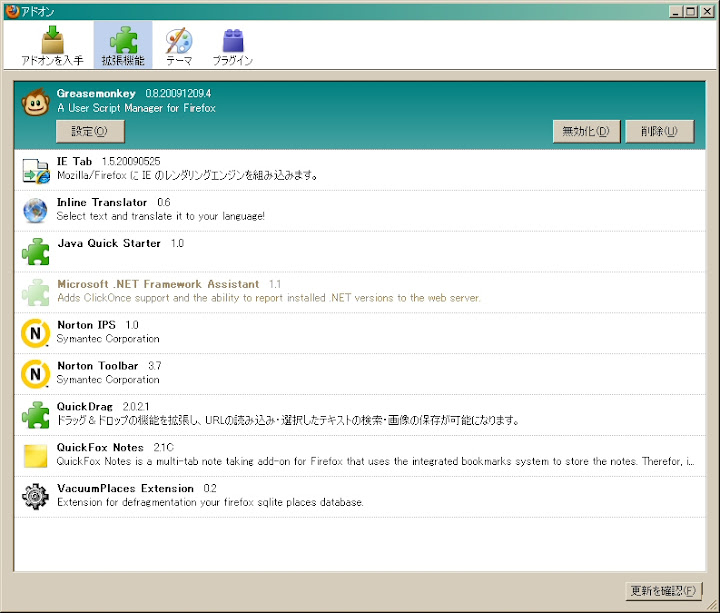The width and height of the screenshot is (720, 613).
Task: Click 'Extension for defragmentation' description text
Action: pyautogui.click(x=210, y=502)
